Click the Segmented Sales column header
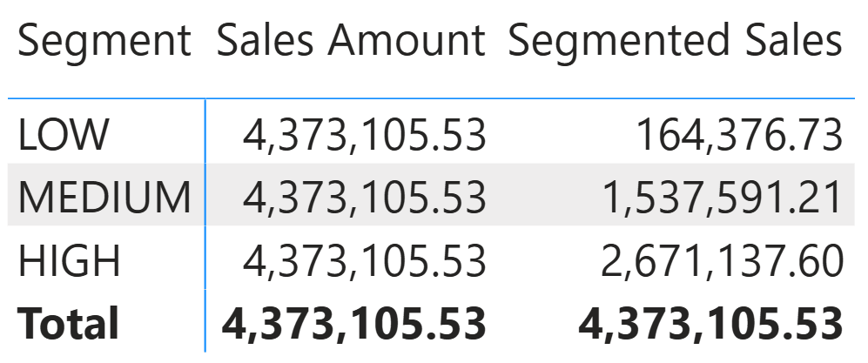The width and height of the screenshot is (868, 363). [676, 42]
